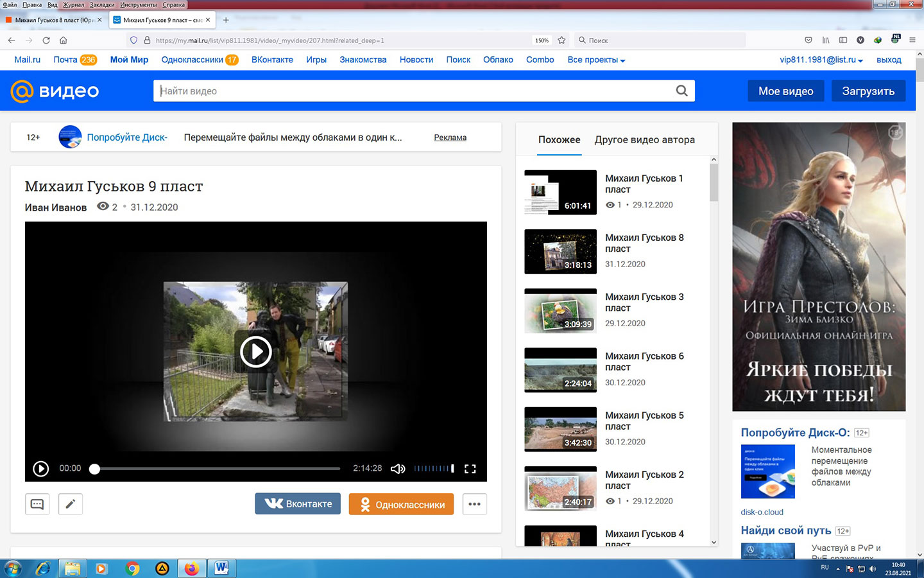This screenshot has height=578, width=924.
Task: Switch to Другое видео автора tab
Action: (x=644, y=139)
